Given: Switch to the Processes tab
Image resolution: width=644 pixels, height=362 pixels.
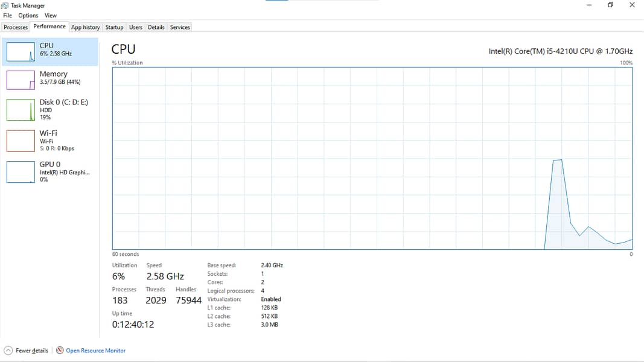Looking at the screenshot, I should (x=16, y=27).
